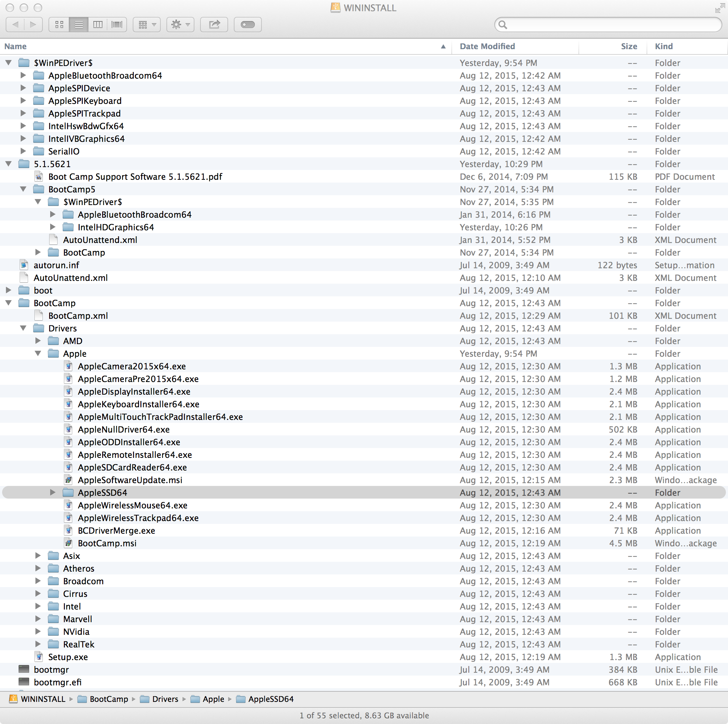Switch to icon view
Viewport: 728px width, 724px height.
(x=59, y=24)
